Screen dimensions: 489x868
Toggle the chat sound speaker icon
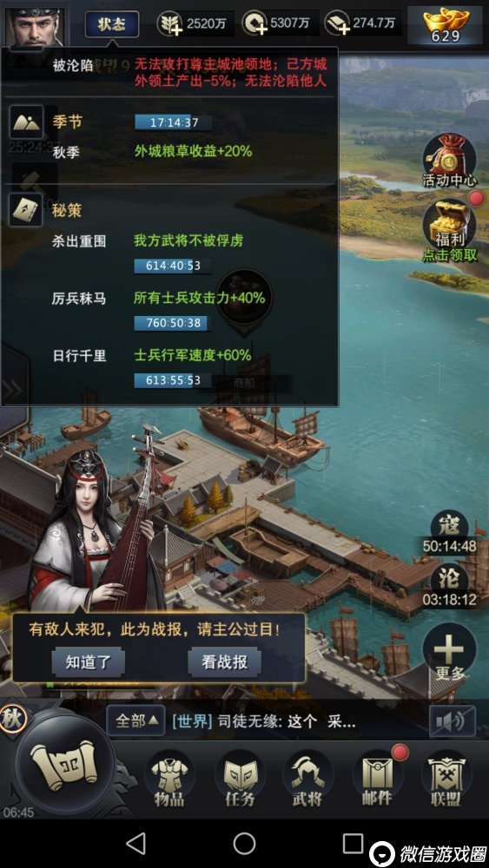click(x=453, y=720)
